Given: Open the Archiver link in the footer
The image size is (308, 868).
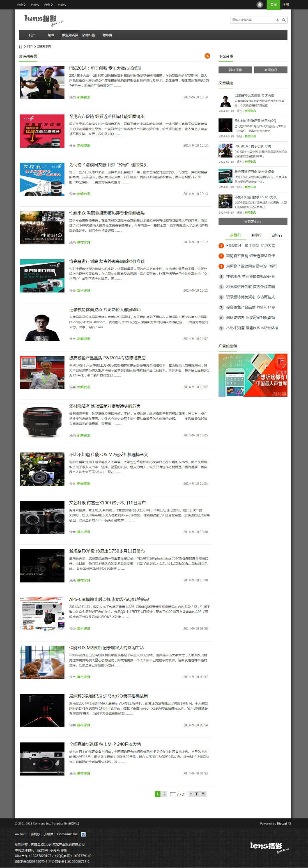Looking at the screenshot, I should pos(21,834).
